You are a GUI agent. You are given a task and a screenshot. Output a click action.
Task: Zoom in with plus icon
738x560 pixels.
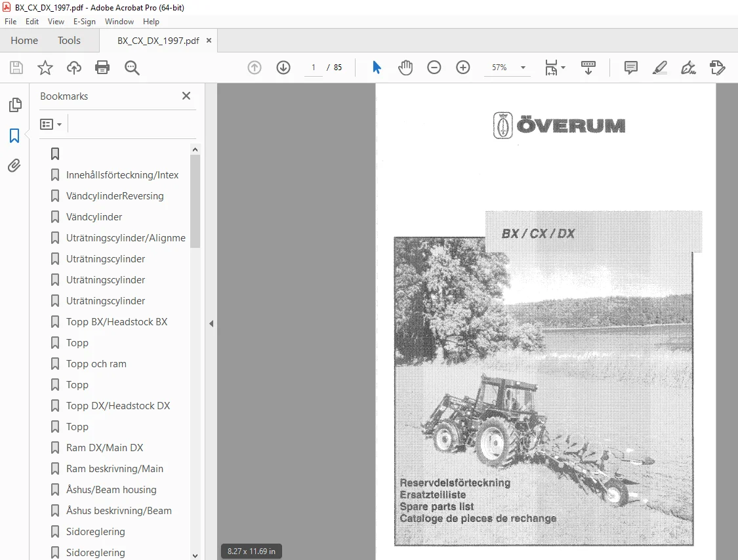pyautogui.click(x=463, y=68)
